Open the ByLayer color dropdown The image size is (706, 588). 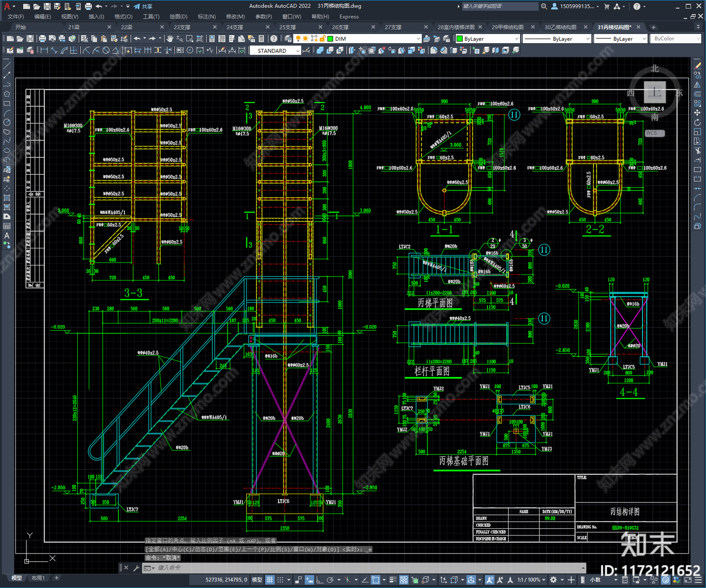click(517, 39)
